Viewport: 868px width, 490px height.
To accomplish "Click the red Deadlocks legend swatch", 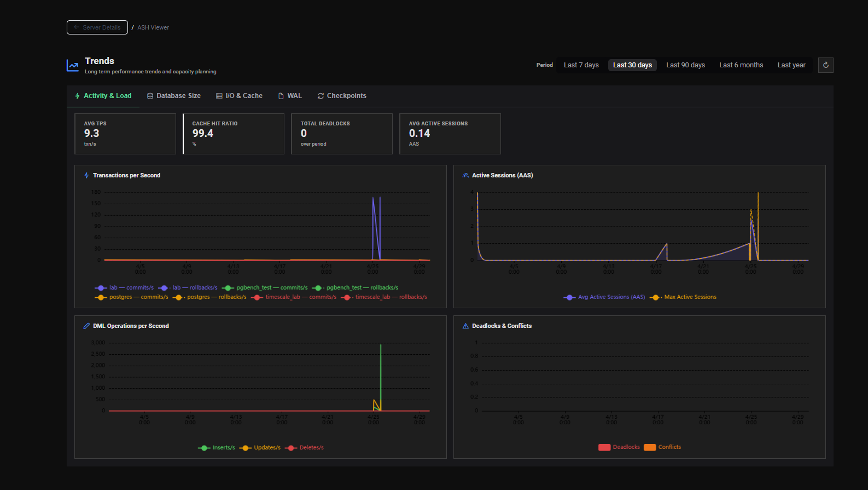I will tap(604, 447).
